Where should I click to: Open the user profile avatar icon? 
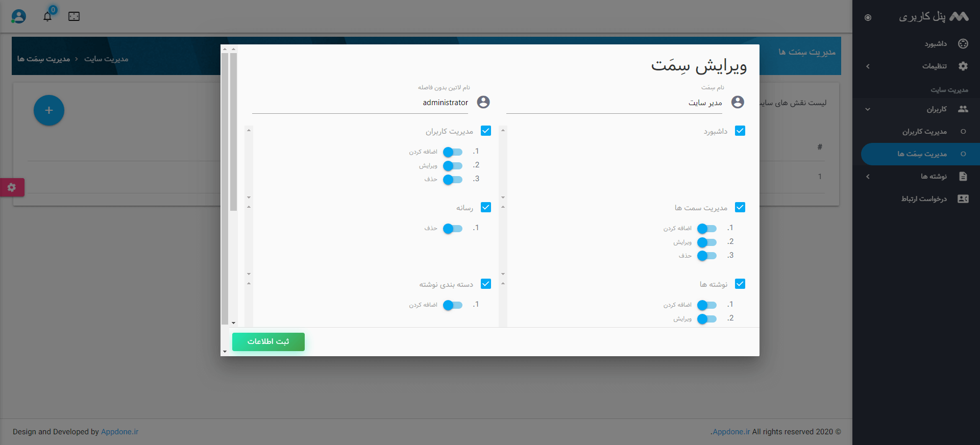click(x=19, y=16)
